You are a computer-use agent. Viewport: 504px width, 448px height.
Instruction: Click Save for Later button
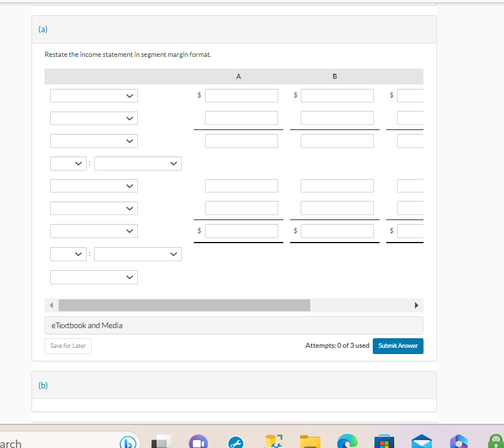[68, 346]
